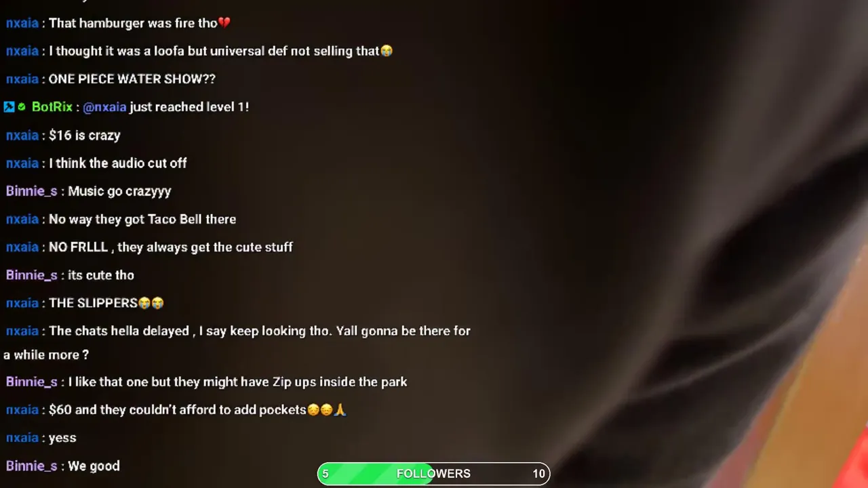
Task: Click the current follower count 5
Action: click(x=325, y=474)
